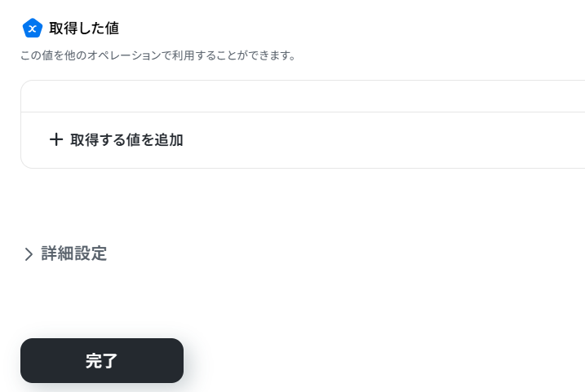The width and height of the screenshot is (585, 392).
Task: Open 詳細設定 by clicking its label
Action: coord(74,253)
